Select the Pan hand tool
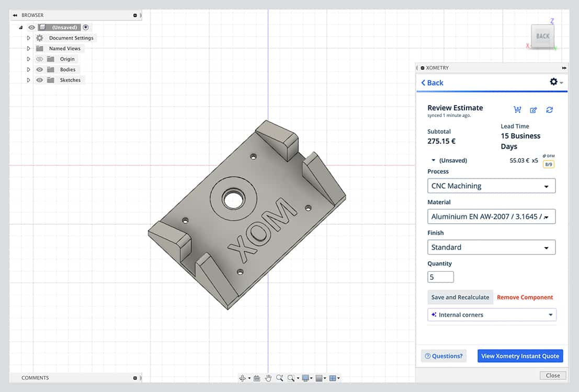Screen dimensions: 579x392 [268, 378]
